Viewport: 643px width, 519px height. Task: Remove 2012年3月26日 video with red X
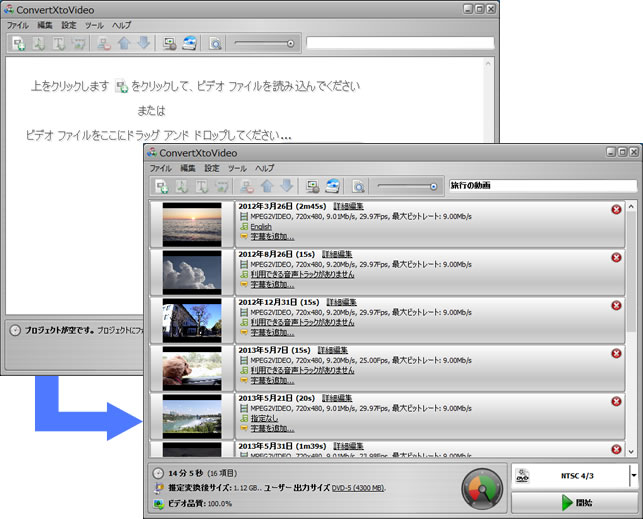point(616,209)
